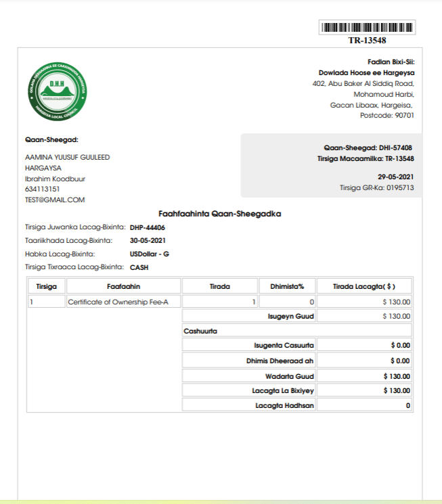Click 'Ibrahim Koodbuur' text
This screenshot has width=442, height=504.
click(x=55, y=179)
